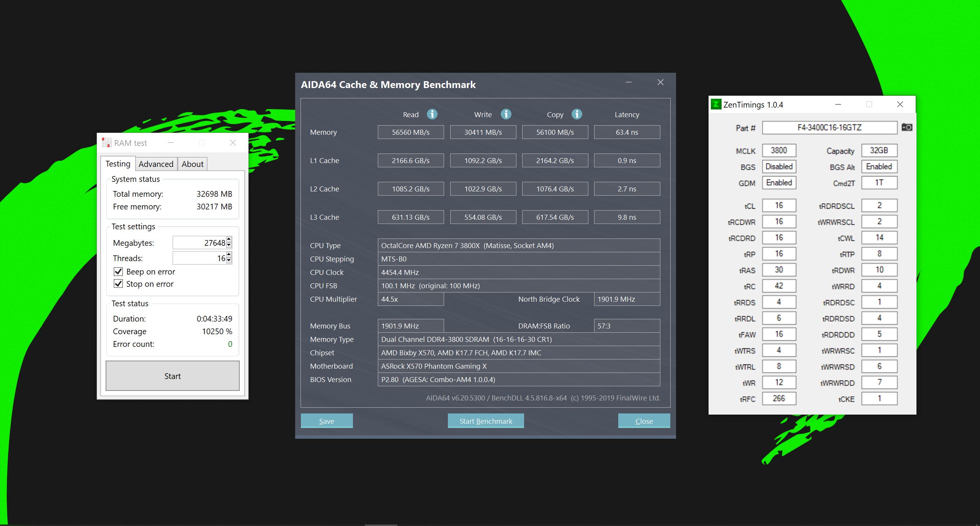Click the Read info icon

pos(432,114)
